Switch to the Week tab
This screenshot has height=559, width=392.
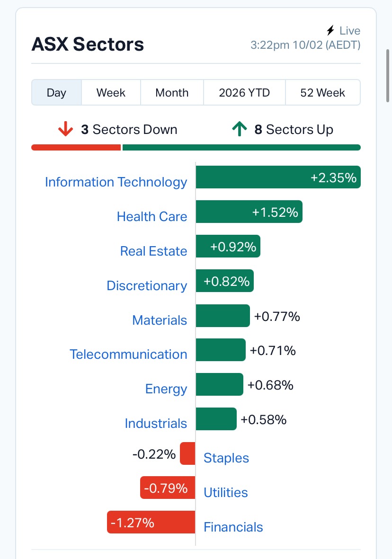[x=111, y=92]
